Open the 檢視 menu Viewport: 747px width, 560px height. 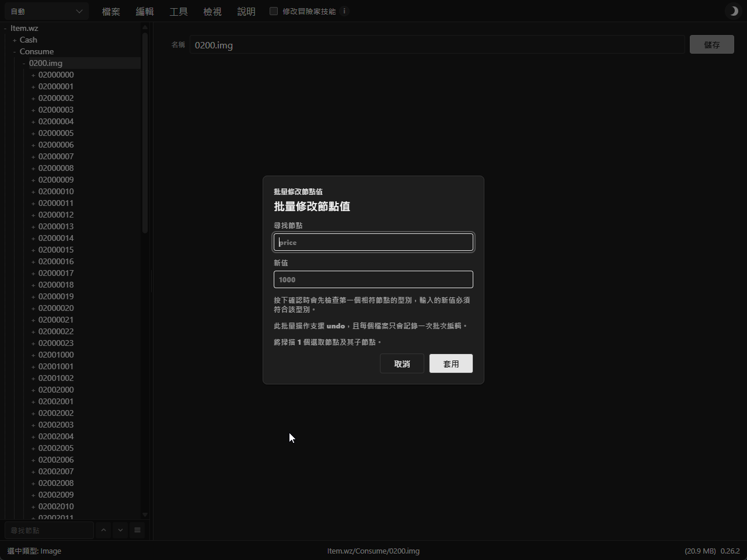point(212,11)
